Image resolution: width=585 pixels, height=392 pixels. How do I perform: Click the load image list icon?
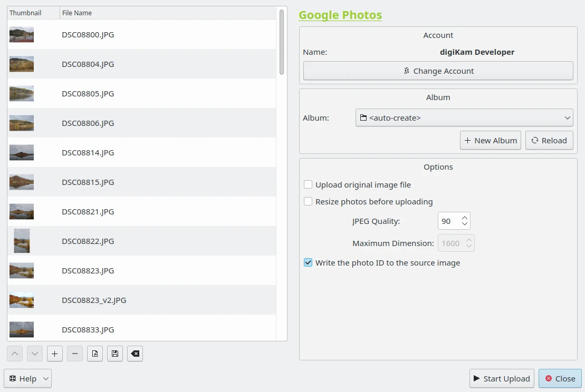(95, 354)
